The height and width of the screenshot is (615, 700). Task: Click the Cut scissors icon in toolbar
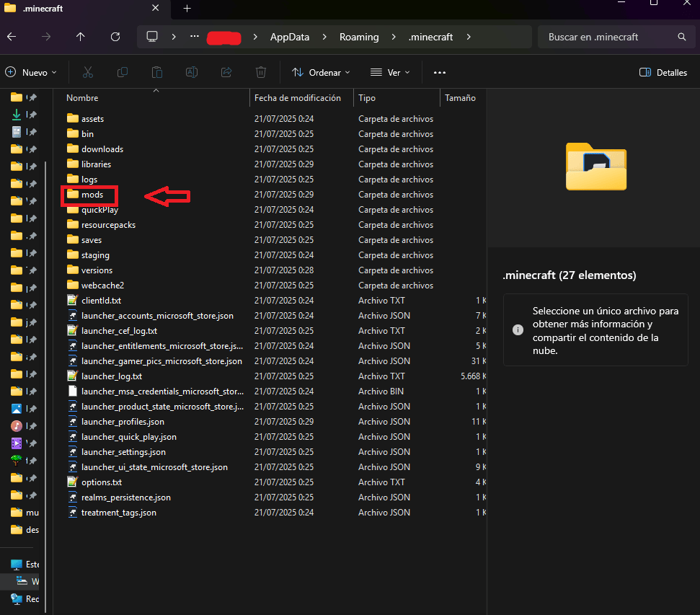pyautogui.click(x=88, y=72)
